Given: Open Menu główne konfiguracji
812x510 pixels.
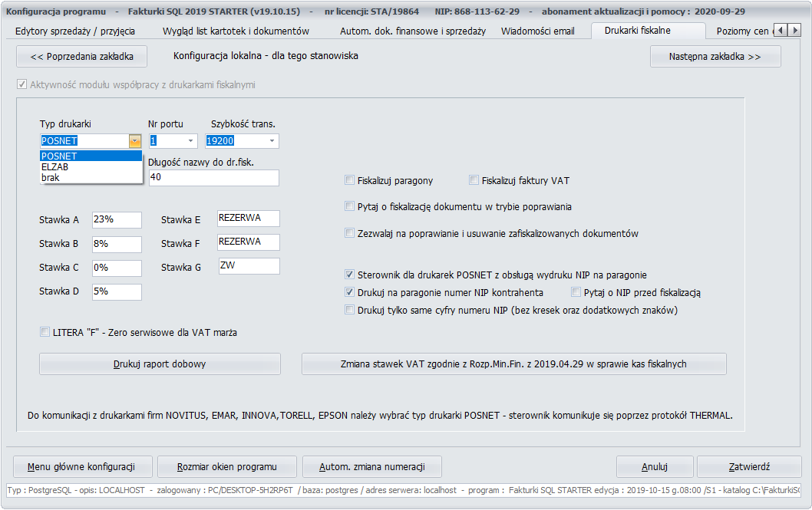Looking at the screenshot, I should pos(82,466).
